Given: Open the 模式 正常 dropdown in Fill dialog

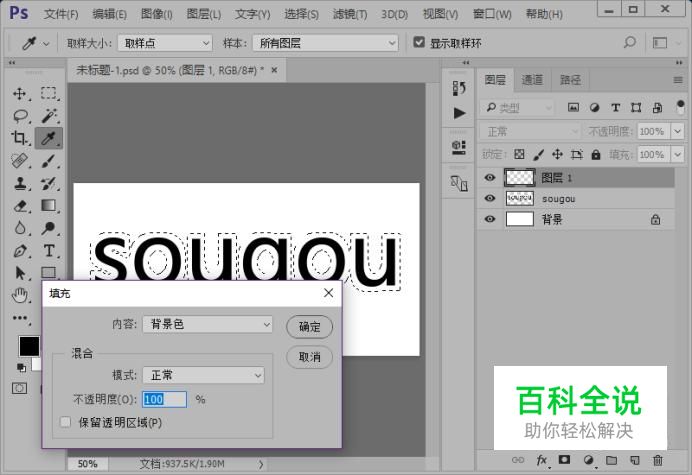Looking at the screenshot, I should tap(203, 376).
